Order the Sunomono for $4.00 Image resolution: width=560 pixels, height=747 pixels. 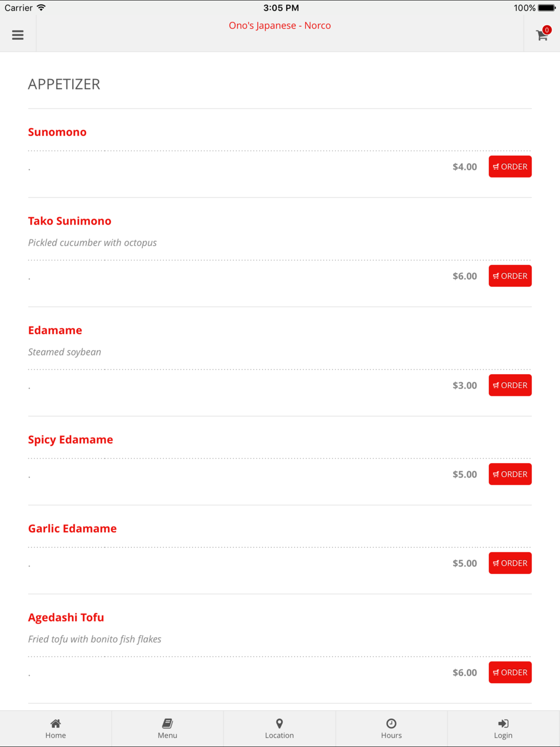tap(510, 167)
